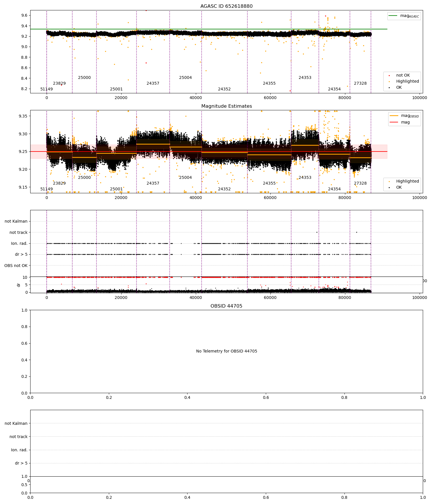
Task: Click label 24357 in the Magnitude Estimates plot
Action: 153,183
